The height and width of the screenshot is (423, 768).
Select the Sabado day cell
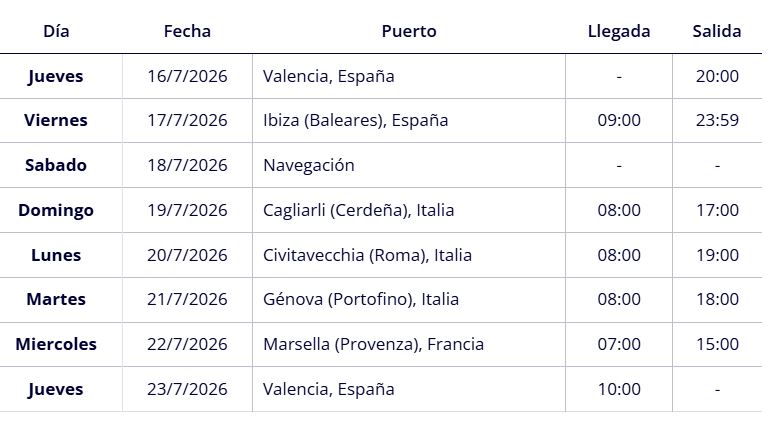click(x=56, y=165)
